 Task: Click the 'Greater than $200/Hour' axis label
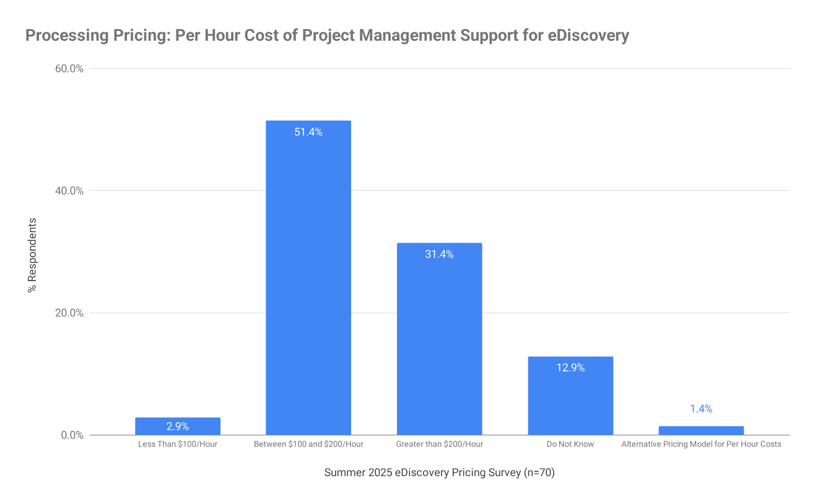coord(439,444)
